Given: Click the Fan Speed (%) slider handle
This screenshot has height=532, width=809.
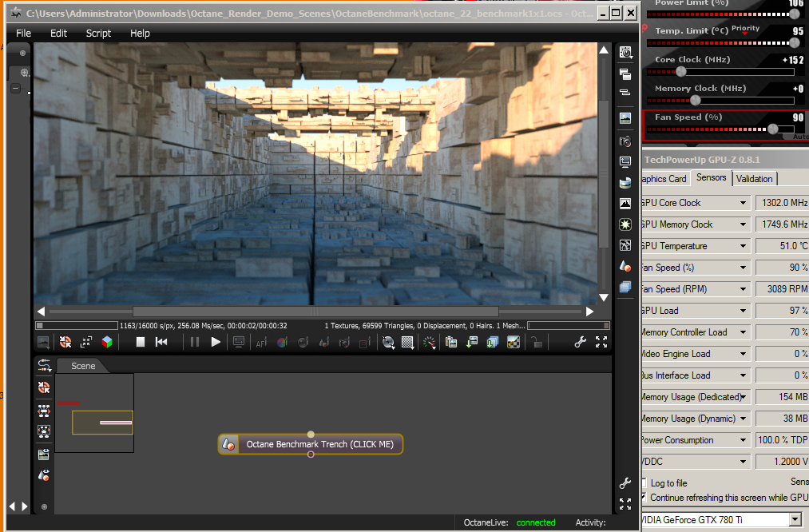Looking at the screenshot, I should click(772, 129).
